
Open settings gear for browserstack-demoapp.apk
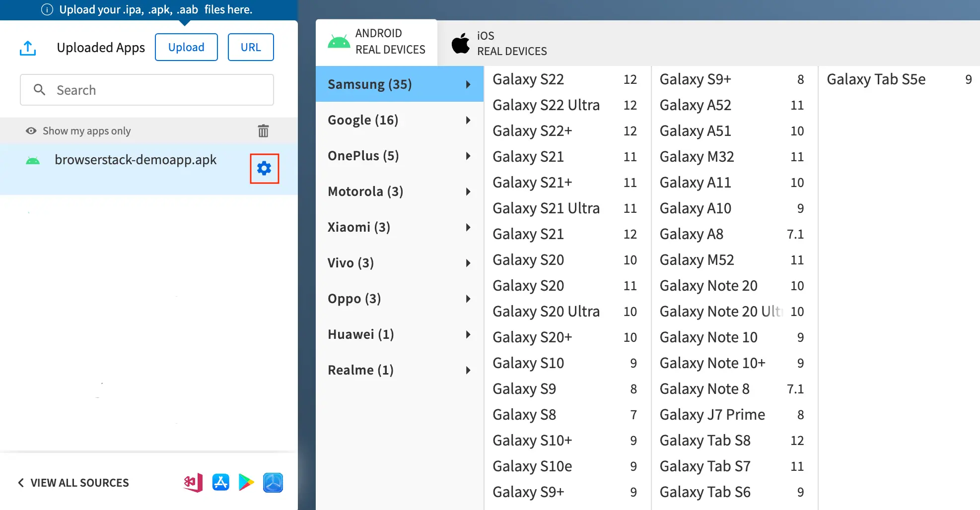pos(264,169)
